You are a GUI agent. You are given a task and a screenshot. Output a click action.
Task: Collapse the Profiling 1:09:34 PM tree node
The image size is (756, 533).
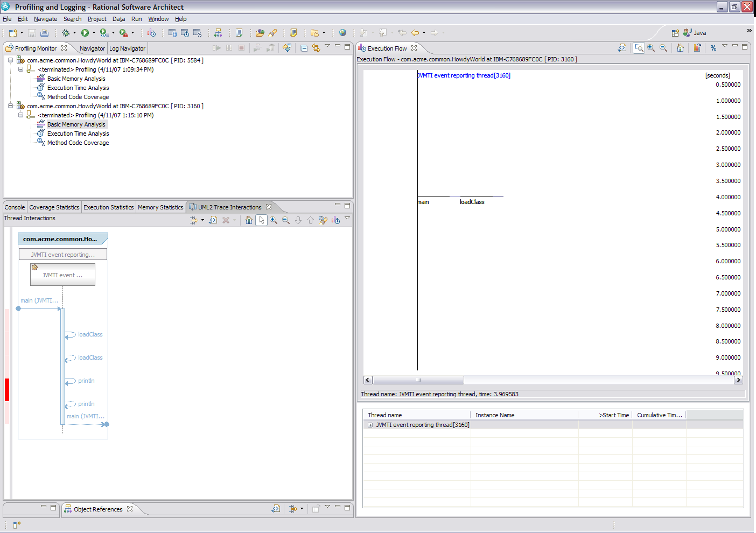[20, 69]
